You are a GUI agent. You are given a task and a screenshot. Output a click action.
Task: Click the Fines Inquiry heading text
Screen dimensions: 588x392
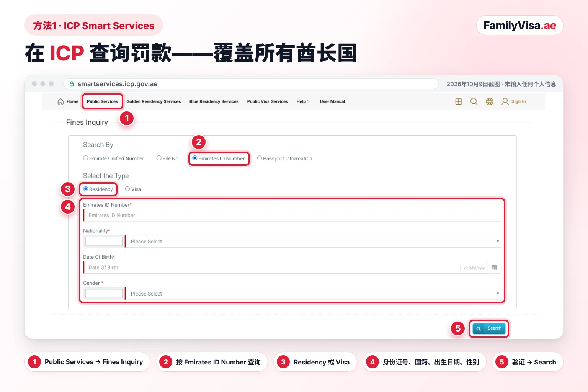pos(87,122)
